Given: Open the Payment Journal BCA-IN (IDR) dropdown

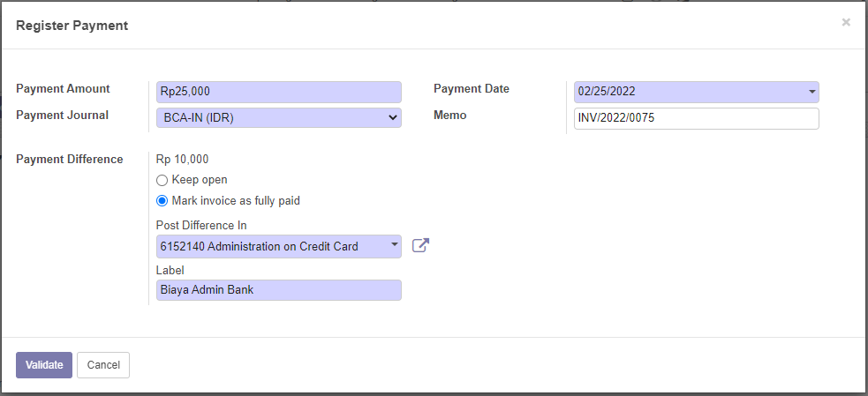Looking at the screenshot, I should pos(278,118).
